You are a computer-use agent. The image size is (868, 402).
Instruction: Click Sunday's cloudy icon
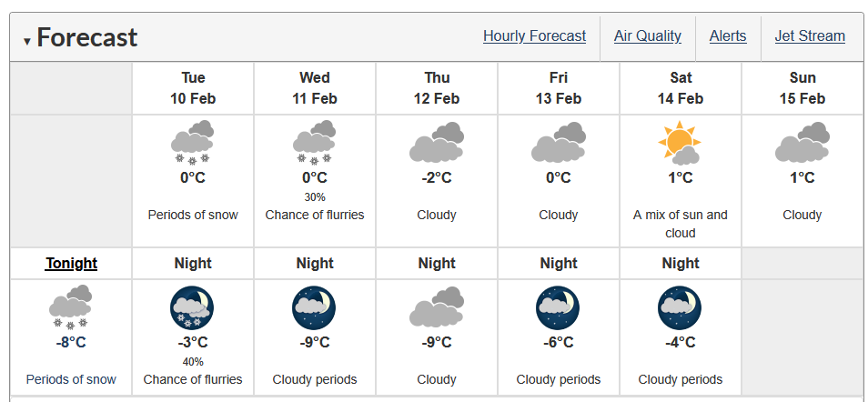point(802,143)
